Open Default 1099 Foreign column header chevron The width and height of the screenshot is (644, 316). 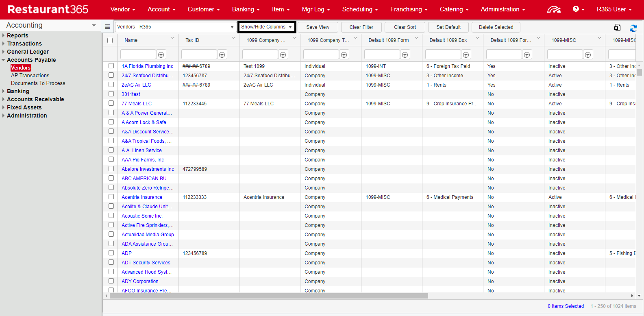[x=539, y=38]
